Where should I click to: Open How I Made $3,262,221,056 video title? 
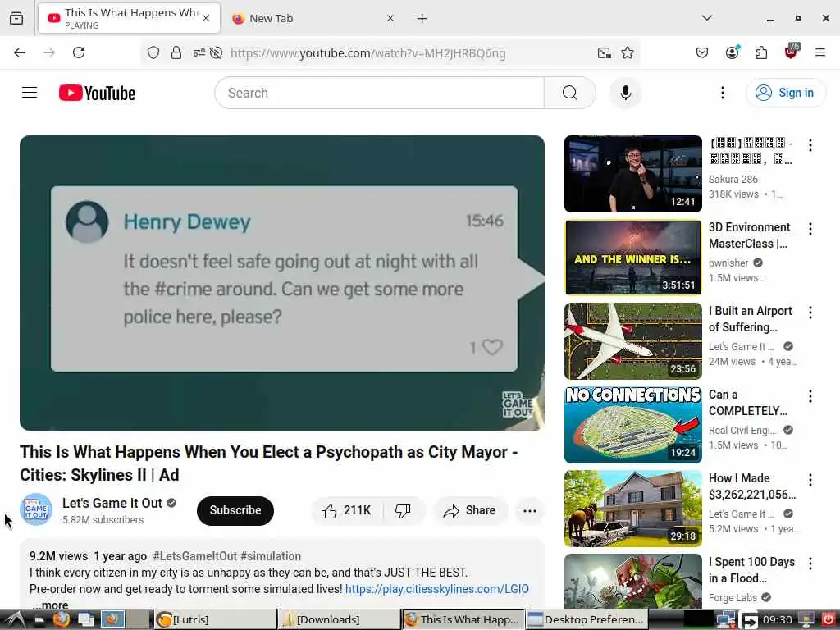pos(752,486)
